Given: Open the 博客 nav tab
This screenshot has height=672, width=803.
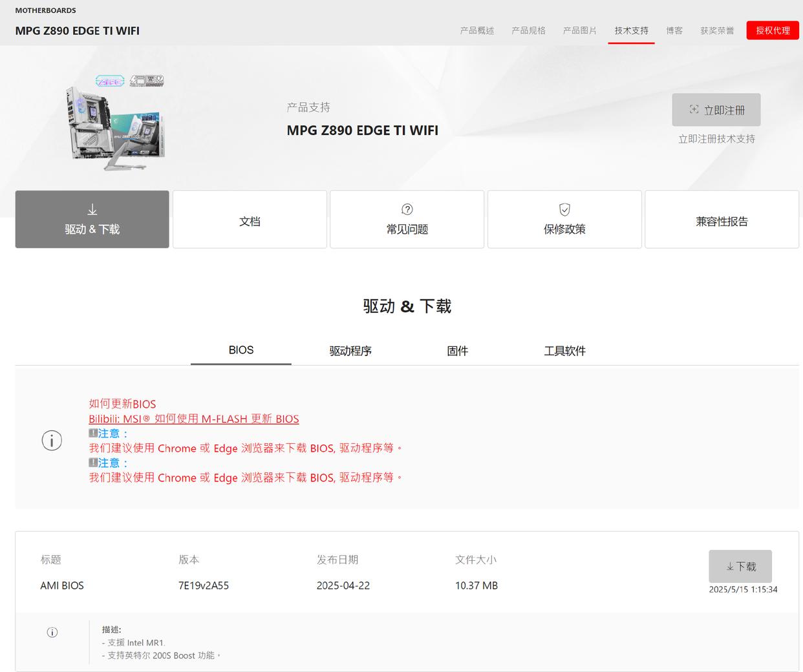Looking at the screenshot, I should [x=674, y=30].
